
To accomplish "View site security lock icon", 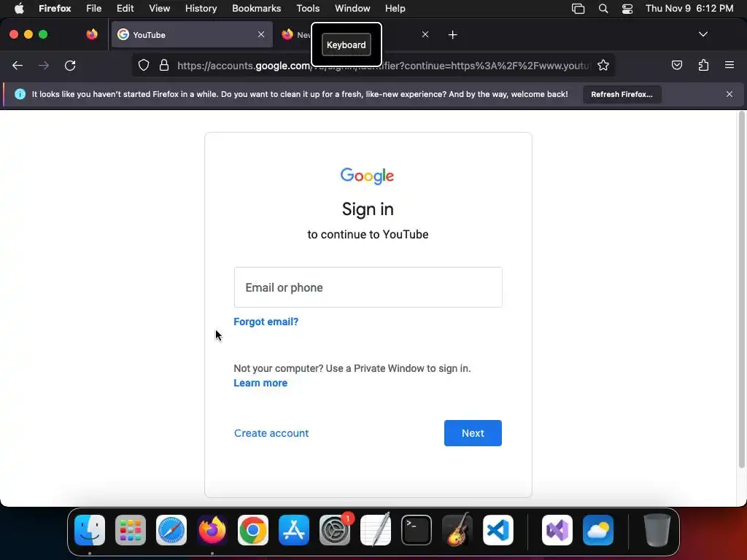I will coord(164,65).
